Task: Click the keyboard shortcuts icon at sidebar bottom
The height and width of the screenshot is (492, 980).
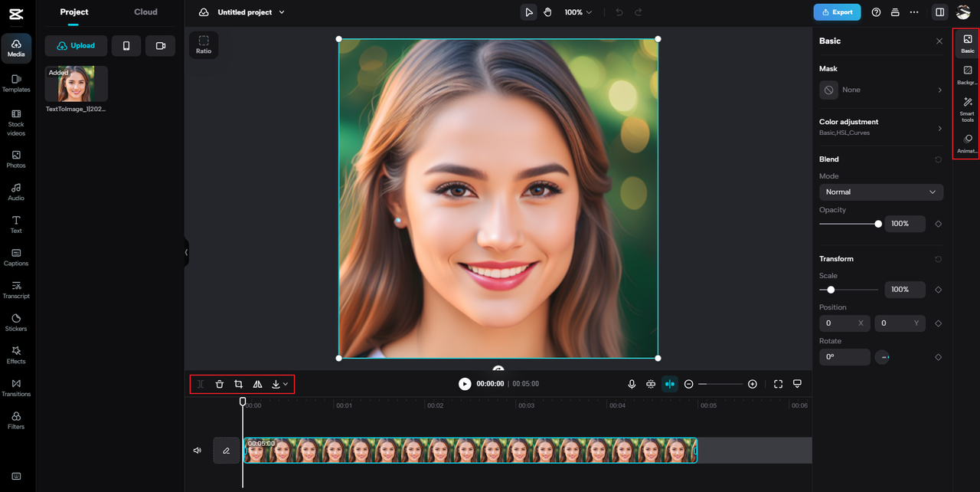Action: point(16,477)
